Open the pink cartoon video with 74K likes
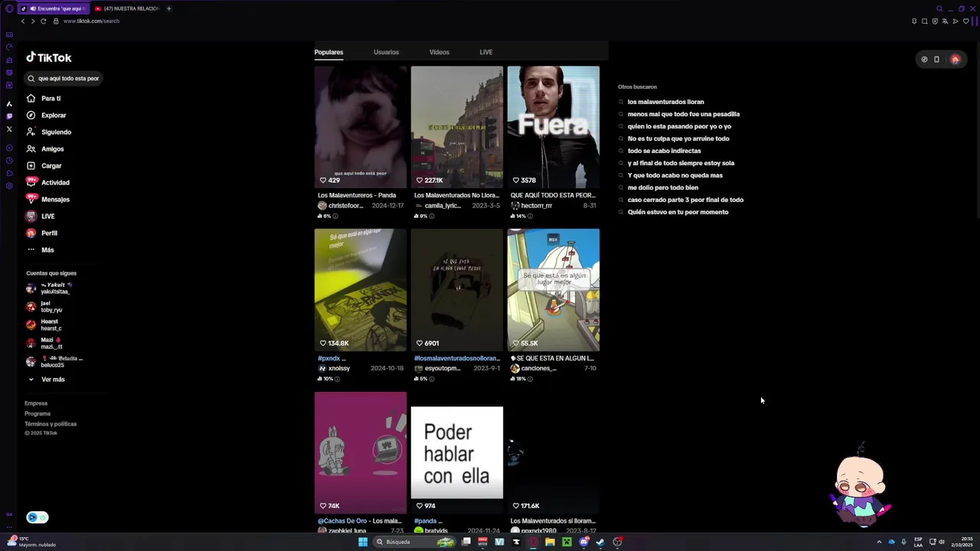 [360, 452]
